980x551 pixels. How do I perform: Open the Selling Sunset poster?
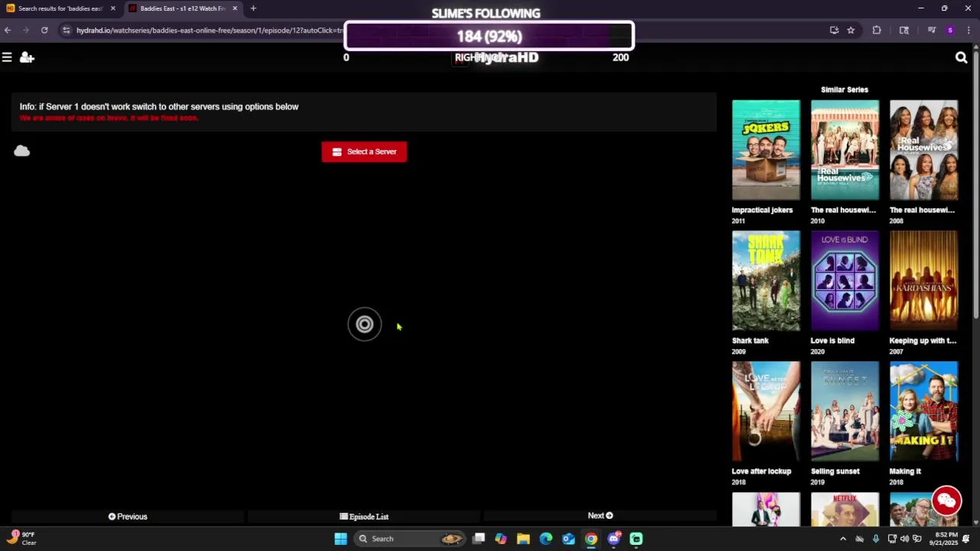(844, 412)
